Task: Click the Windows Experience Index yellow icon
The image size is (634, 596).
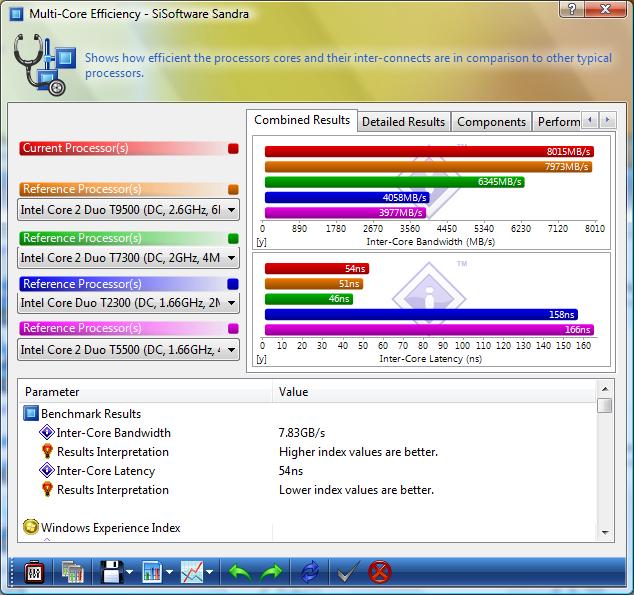Action: [x=31, y=527]
